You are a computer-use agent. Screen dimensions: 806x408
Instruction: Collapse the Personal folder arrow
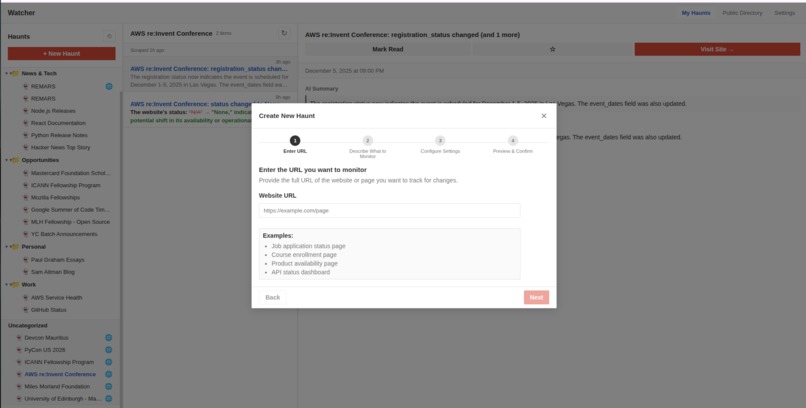pyautogui.click(x=7, y=247)
